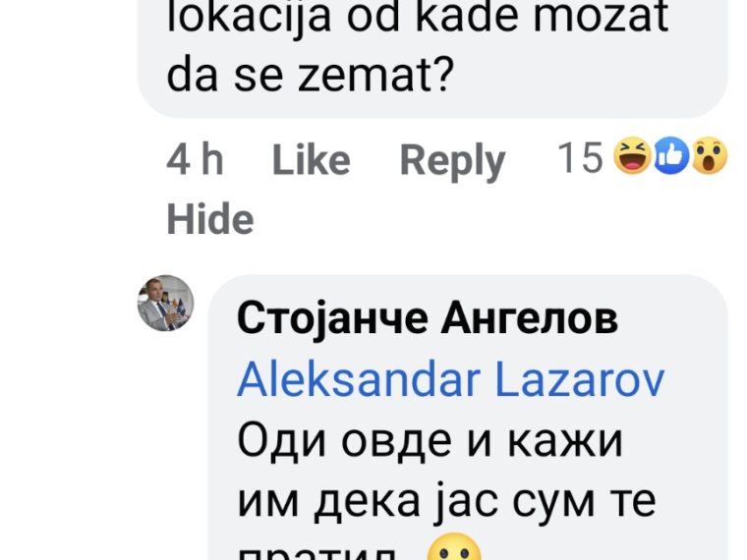Screen dimensions: 747x560
Task: Click the emoji ending Стојанче's reply
Action: [454, 546]
